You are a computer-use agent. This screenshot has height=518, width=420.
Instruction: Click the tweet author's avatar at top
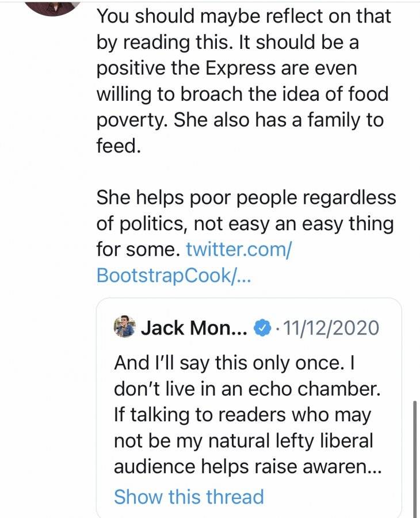[x=53, y=7]
